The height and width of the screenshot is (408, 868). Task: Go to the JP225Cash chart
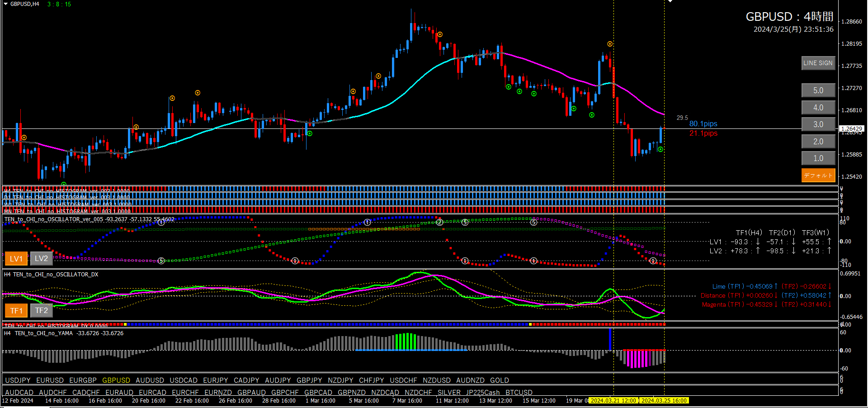(x=483, y=393)
